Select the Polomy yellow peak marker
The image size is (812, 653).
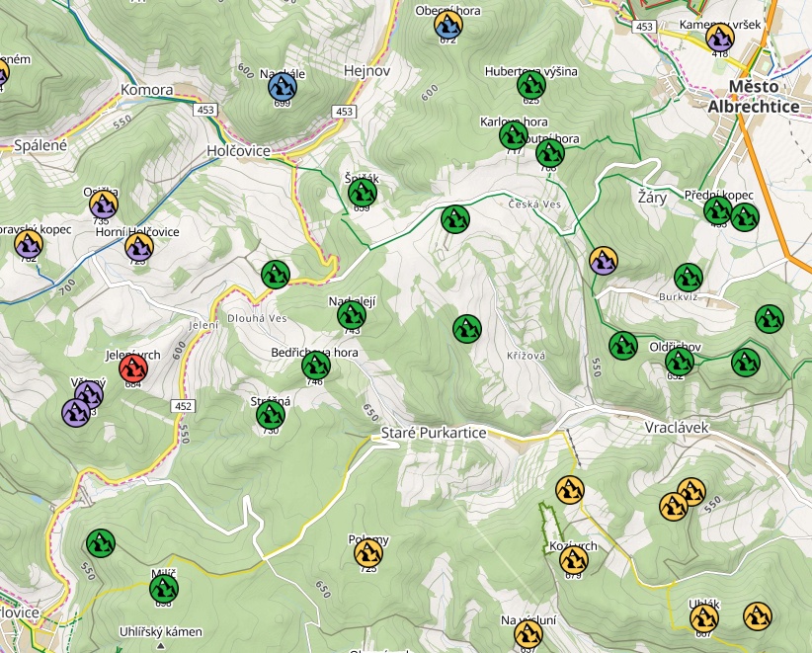[368, 553]
